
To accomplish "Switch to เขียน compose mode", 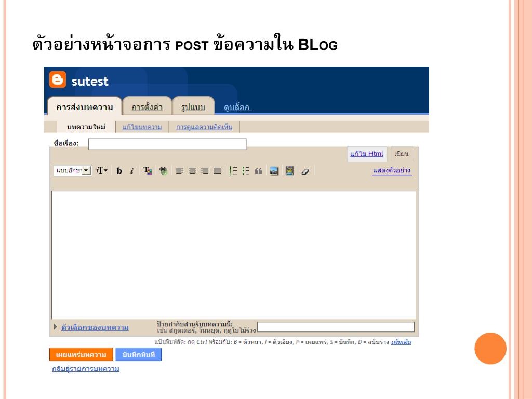I will (402, 154).
